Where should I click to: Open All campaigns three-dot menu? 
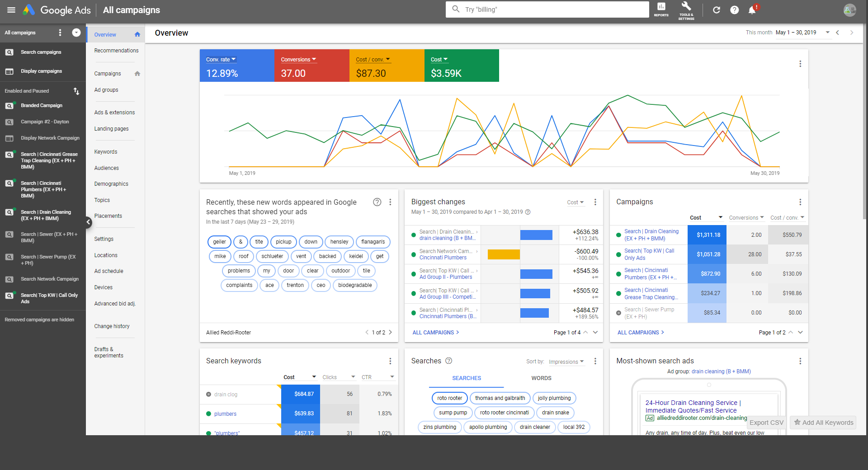[x=60, y=33]
